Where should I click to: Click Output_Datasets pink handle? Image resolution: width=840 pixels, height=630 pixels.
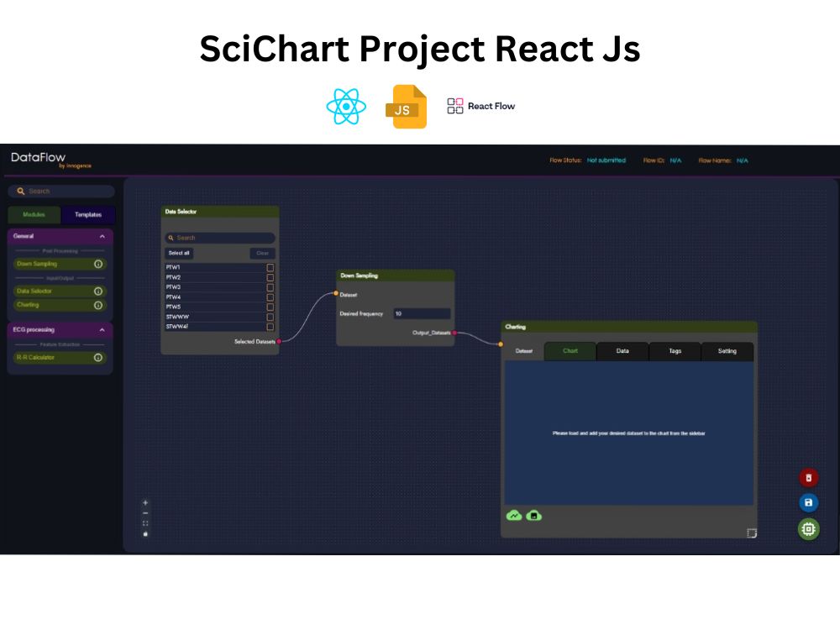(x=454, y=333)
